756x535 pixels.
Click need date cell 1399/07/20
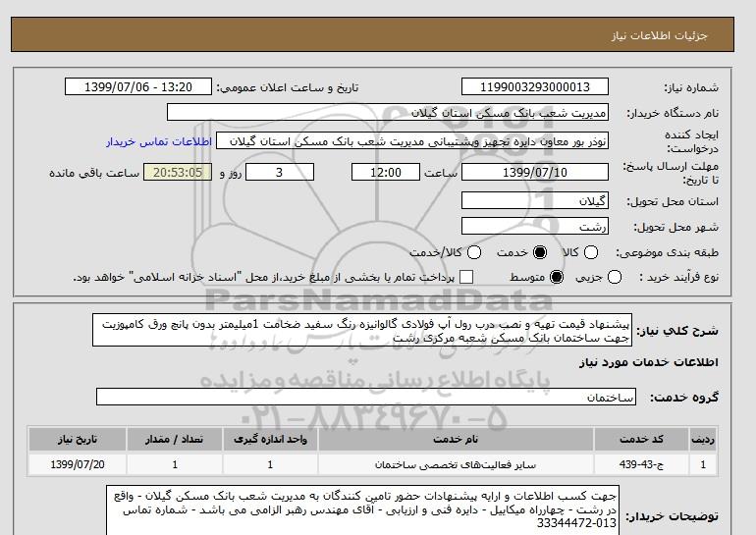pyautogui.click(x=78, y=464)
